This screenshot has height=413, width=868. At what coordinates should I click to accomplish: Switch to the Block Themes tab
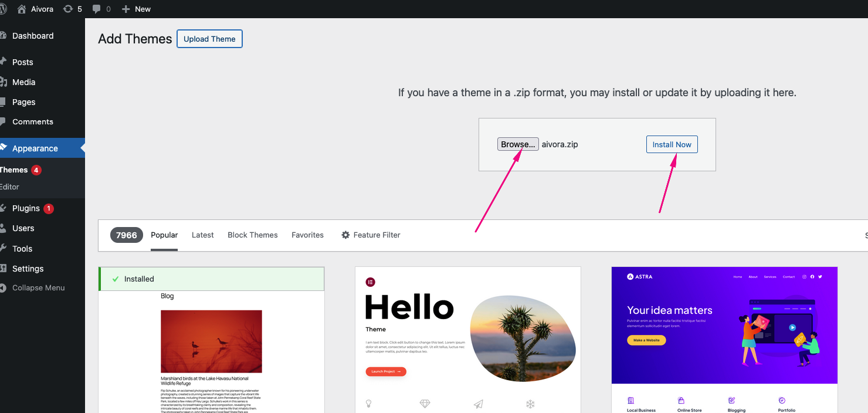pyautogui.click(x=252, y=235)
